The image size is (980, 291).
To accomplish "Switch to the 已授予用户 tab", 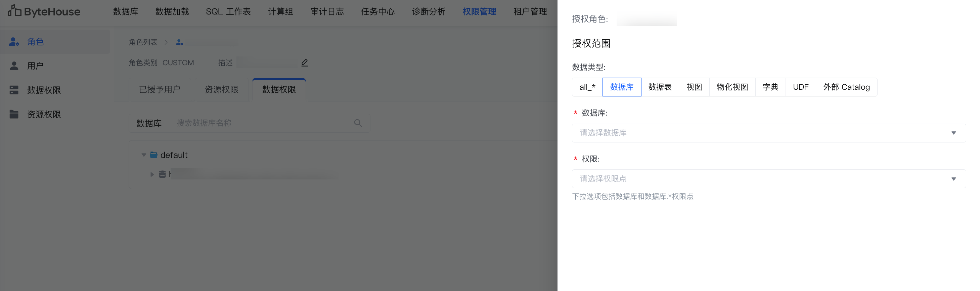I will (x=160, y=90).
